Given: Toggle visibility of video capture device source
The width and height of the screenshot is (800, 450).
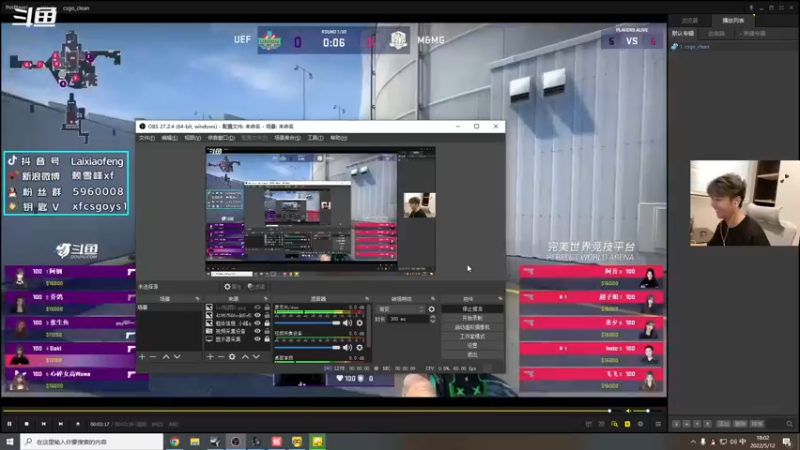Looking at the screenshot, I should pyautogui.click(x=257, y=331).
